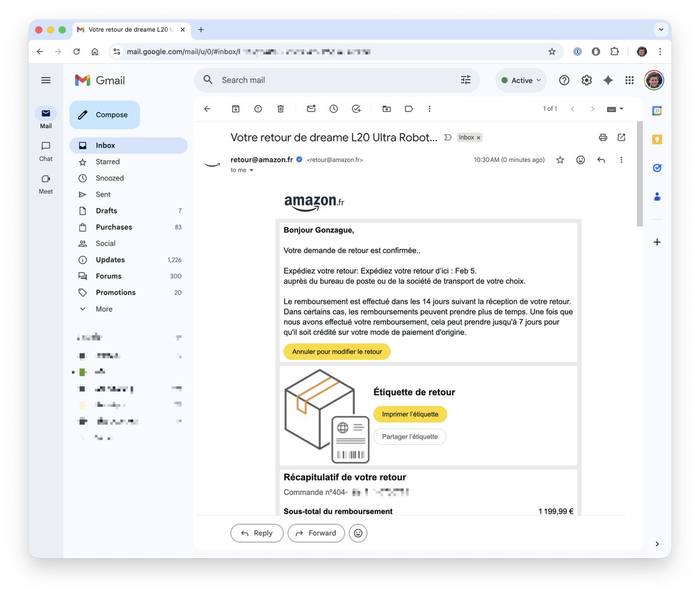The width and height of the screenshot is (700, 596).
Task: Toggle the importance marker beside subject
Action: tap(448, 138)
